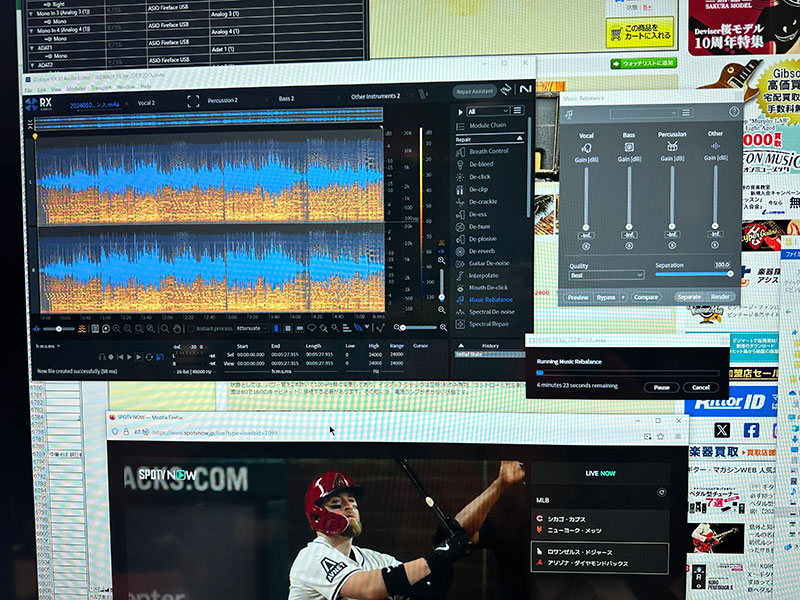Select the lasso selection tool
Viewport: 800px width, 600px height.
point(311,328)
